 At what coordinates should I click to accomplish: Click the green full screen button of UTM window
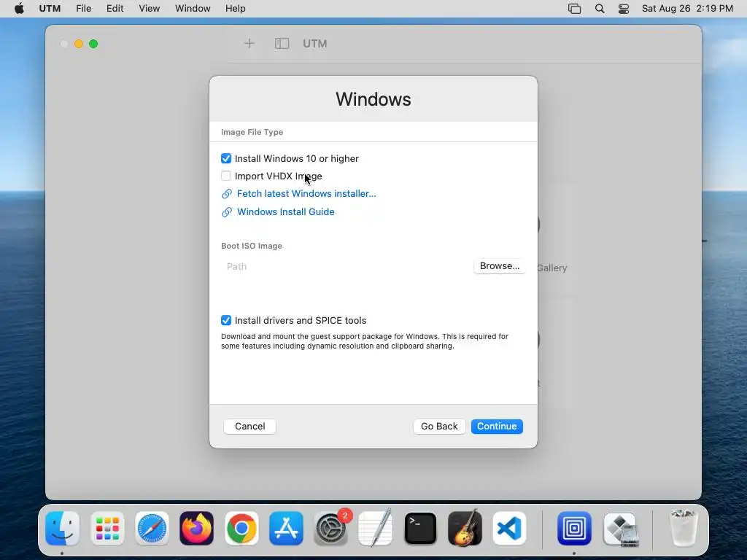tap(93, 44)
